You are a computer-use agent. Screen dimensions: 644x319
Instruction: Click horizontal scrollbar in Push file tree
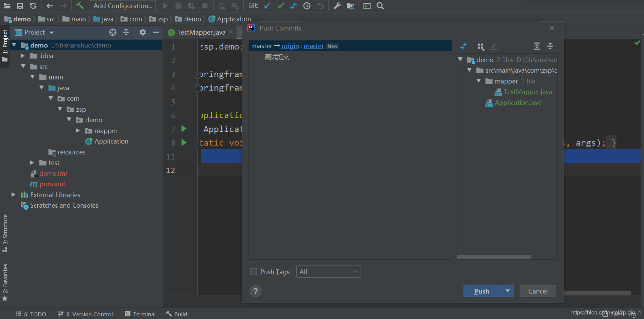tap(493, 257)
